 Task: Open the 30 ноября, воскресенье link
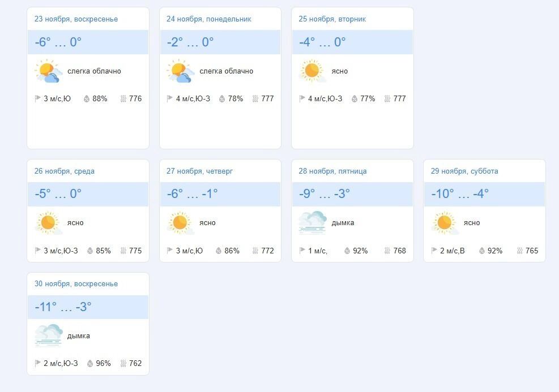[76, 283]
